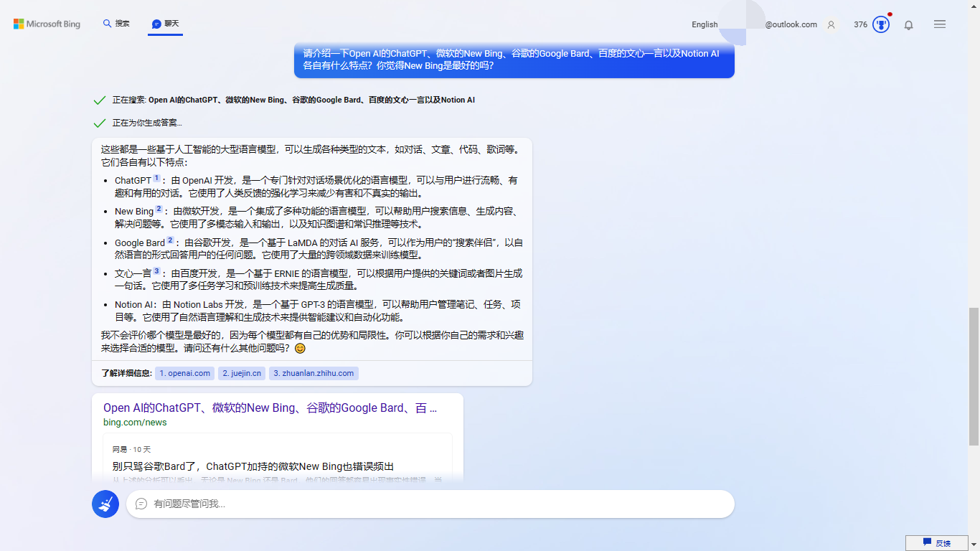
Task: Click the page vertical scrollbar thumb
Action: (x=974, y=377)
